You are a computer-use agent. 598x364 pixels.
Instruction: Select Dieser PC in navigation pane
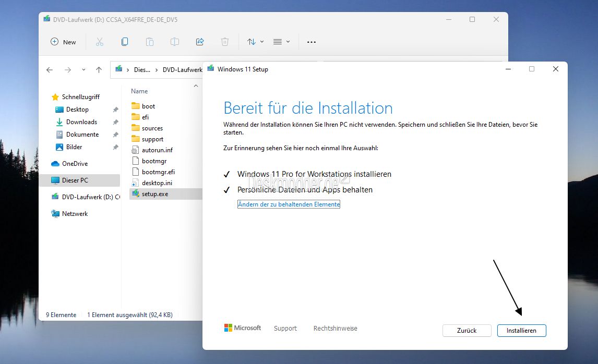point(79,180)
